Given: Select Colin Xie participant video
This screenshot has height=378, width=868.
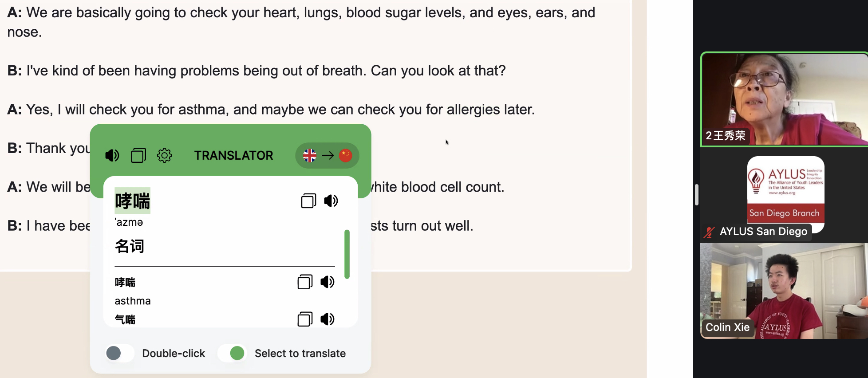Looking at the screenshot, I should point(785,291).
